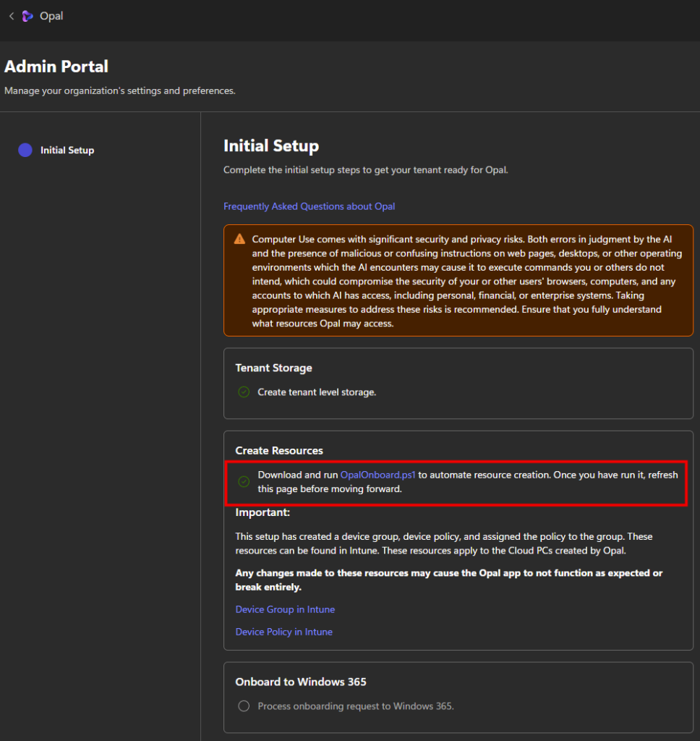Open Device Group in Intune link
Screen dimensions: 700x741
click(x=285, y=609)
